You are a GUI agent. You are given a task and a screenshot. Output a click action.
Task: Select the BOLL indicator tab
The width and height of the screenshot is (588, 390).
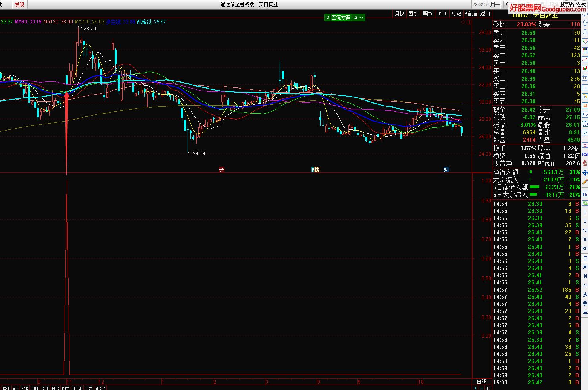[x=77, y=388]
